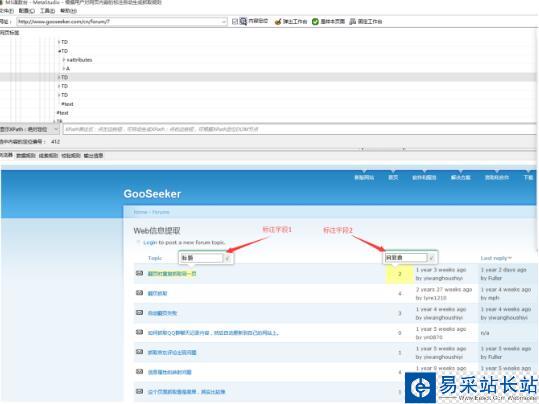Open the third forum topic link

pyautogui.click(x=162, y=313)
